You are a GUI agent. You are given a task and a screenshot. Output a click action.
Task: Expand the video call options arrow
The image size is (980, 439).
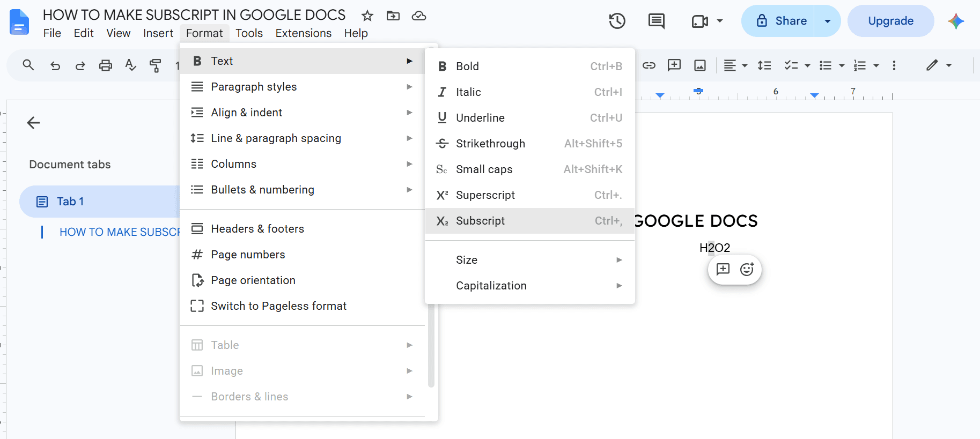[720, 21]
